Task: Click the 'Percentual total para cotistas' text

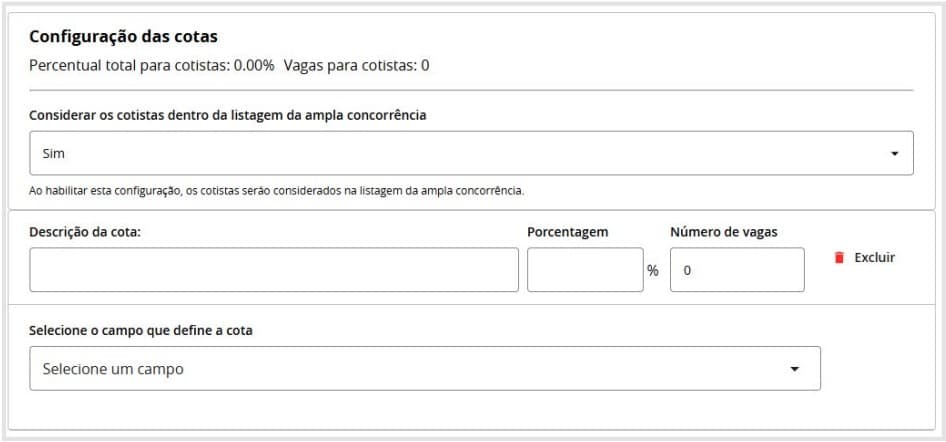Action: click(x=152, y=66)
